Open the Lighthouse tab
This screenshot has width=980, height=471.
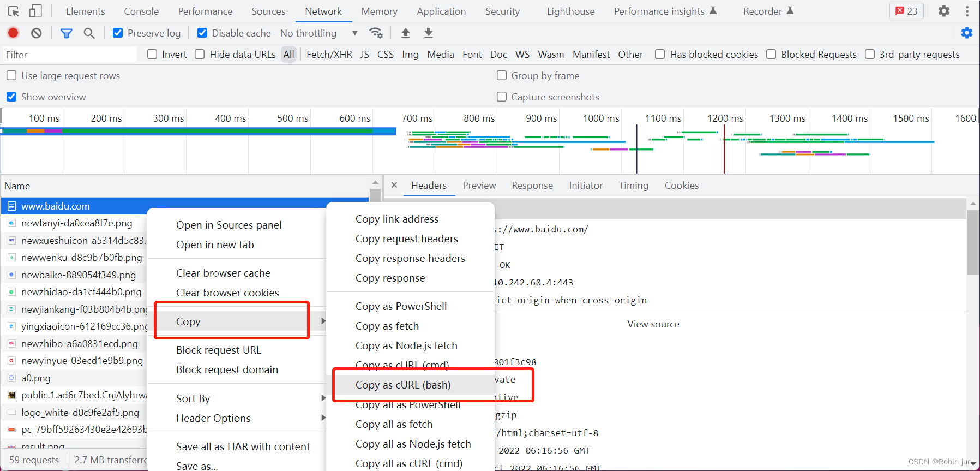tap(570, 11)
